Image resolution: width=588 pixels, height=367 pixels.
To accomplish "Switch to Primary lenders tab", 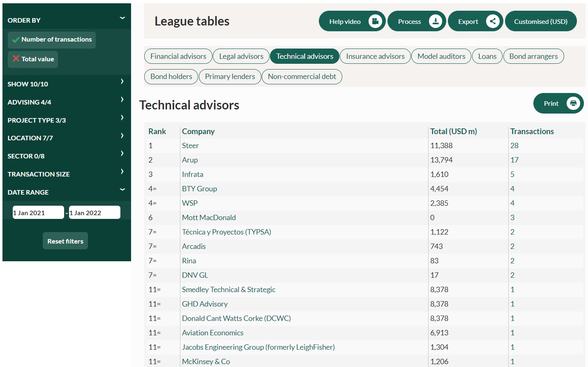I will pyautogui.click(x=230, y=77).
